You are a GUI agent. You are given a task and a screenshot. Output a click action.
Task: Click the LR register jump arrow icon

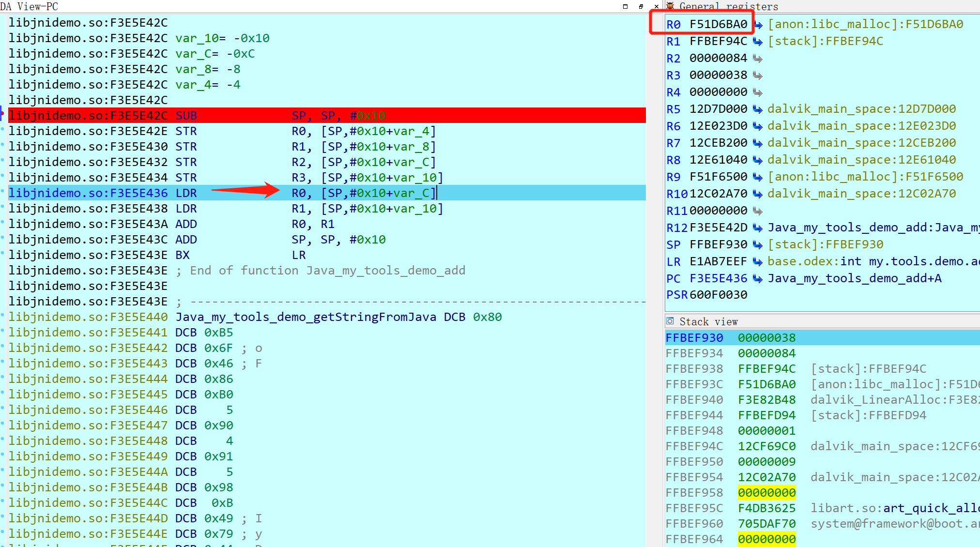758,261
